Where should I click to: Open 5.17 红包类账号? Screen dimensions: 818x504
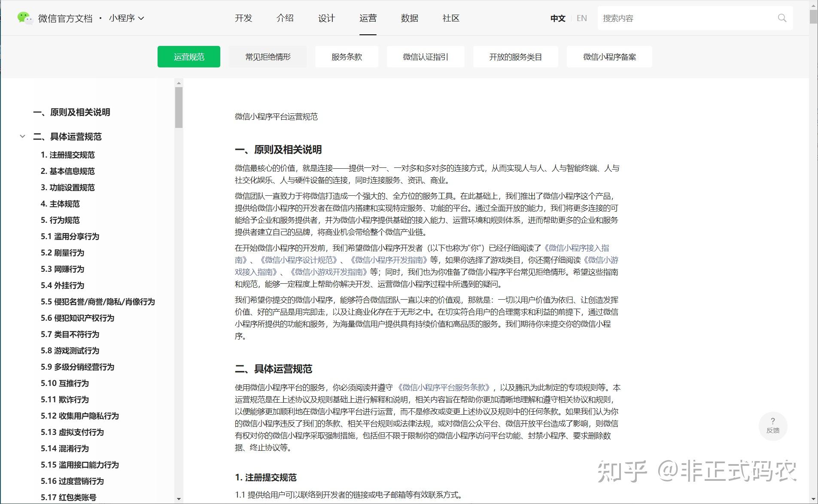[x=69, y=498]
